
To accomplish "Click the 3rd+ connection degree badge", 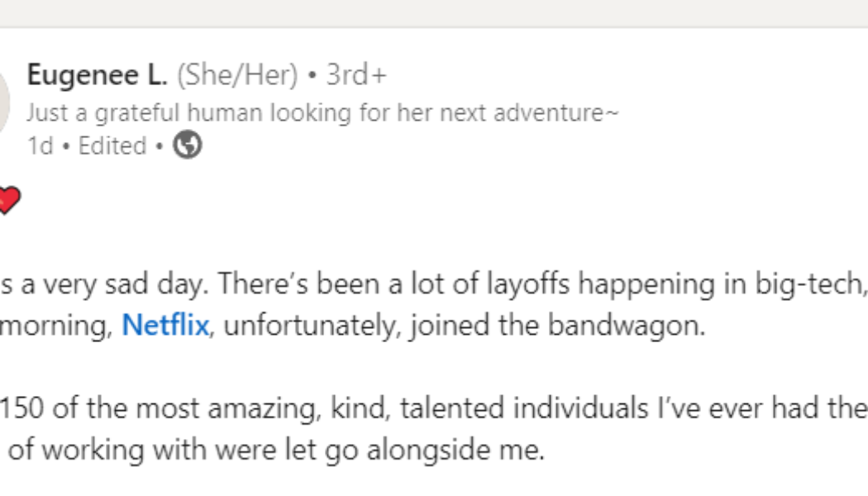I will pyautogui.click(x=356, y=75).
